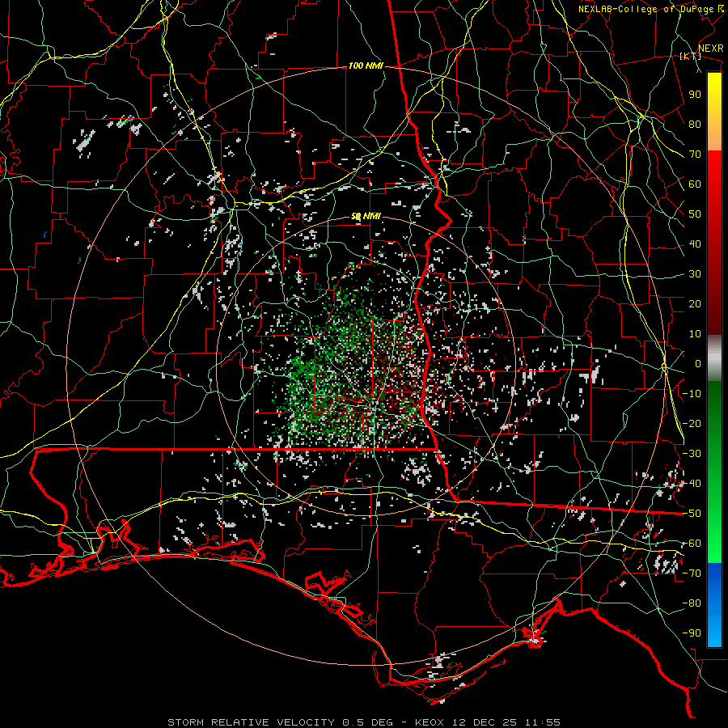Image resolution: width=728 pixels, height=728 pixels.
Task: Click the '60' label on the color scale
Action: pyautogui.click(x=695, y=184)
